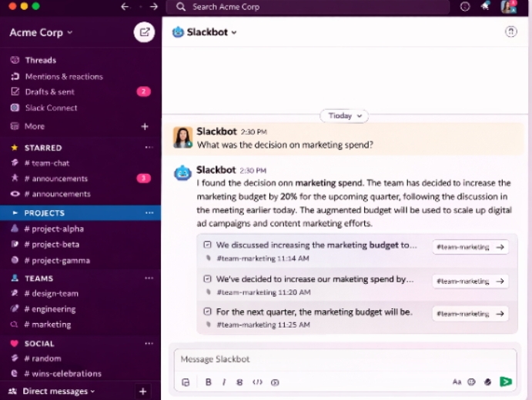Click the compose new message icon
The width and height of the screenshot is (532, 400).
pyautogui.click(x=144, y=32)
